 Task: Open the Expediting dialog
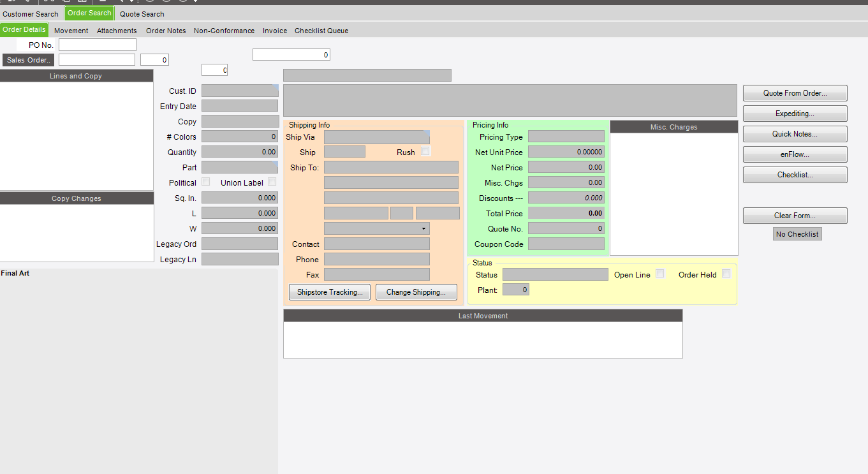point(795,114)
